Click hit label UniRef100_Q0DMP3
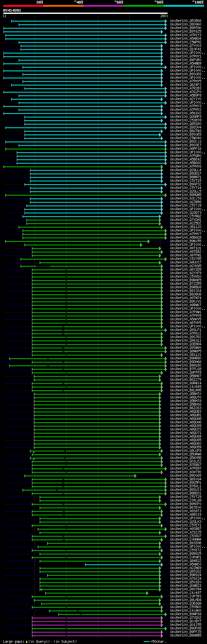The width and height of the screenshot is (207, 644). pos(186,117)
